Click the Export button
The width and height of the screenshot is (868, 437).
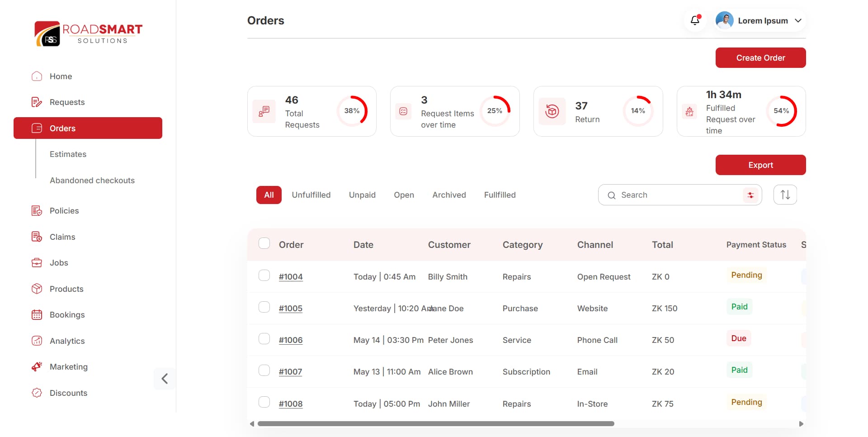(x=760, y=165)
